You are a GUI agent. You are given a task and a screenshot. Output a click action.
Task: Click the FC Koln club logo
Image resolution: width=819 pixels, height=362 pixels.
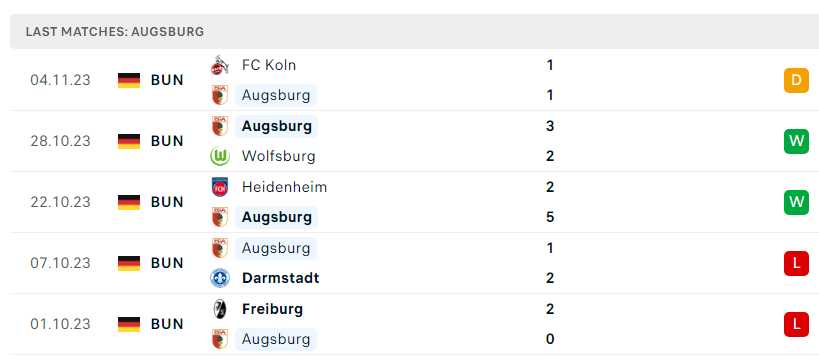pyautogui.click(x=220, y=65)
